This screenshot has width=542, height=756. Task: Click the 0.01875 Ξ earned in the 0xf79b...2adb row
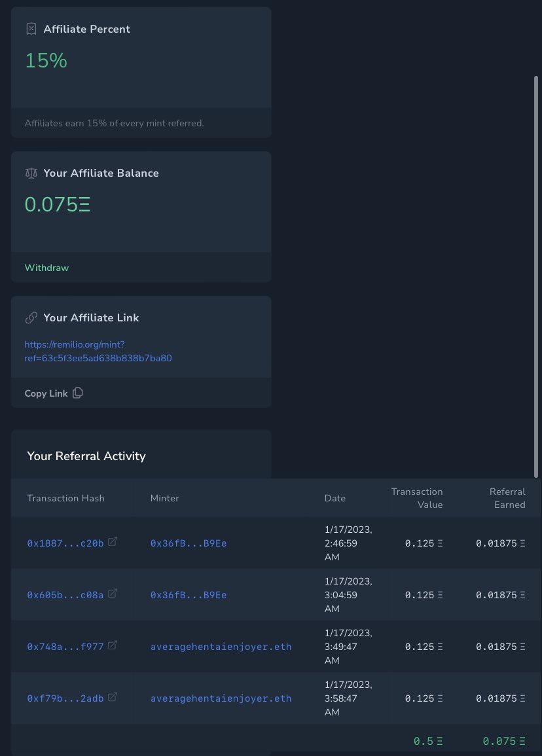point(501,698)
